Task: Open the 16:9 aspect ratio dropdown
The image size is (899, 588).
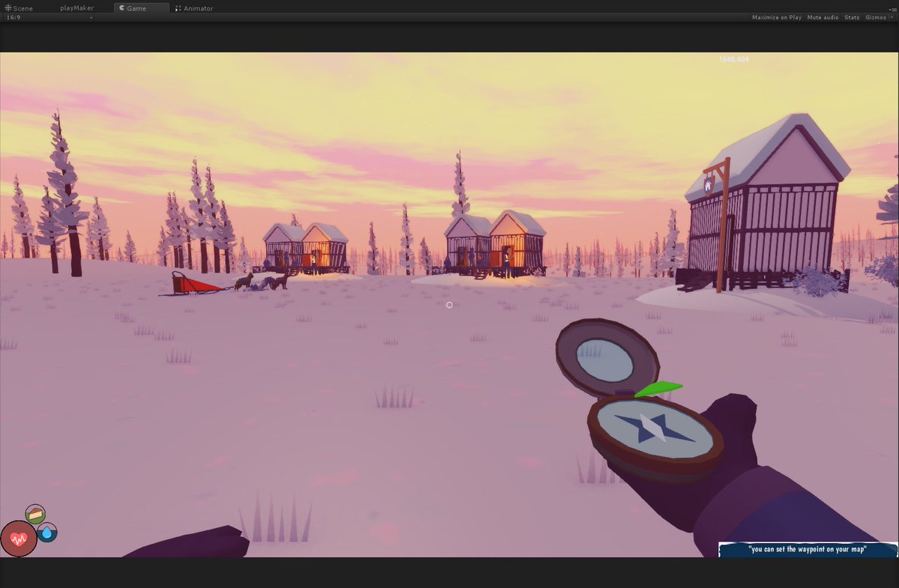Action: coord(49,17)
